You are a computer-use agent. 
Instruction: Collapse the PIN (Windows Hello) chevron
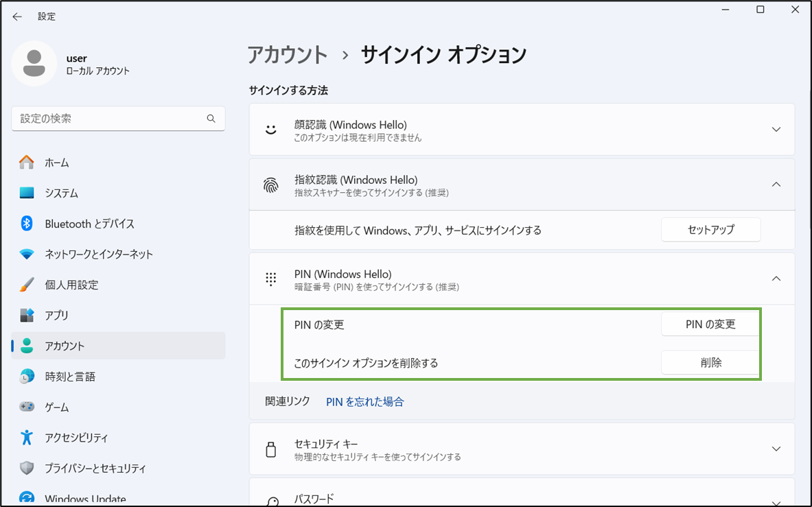pyautogui.click(x=776, y=279)
